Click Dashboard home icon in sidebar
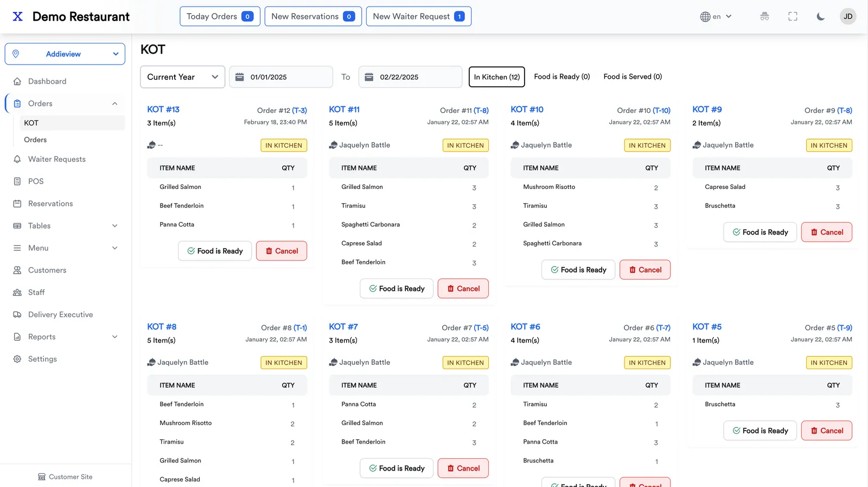Viewport: 868px width, 487px height. click(x=17, y=81)
